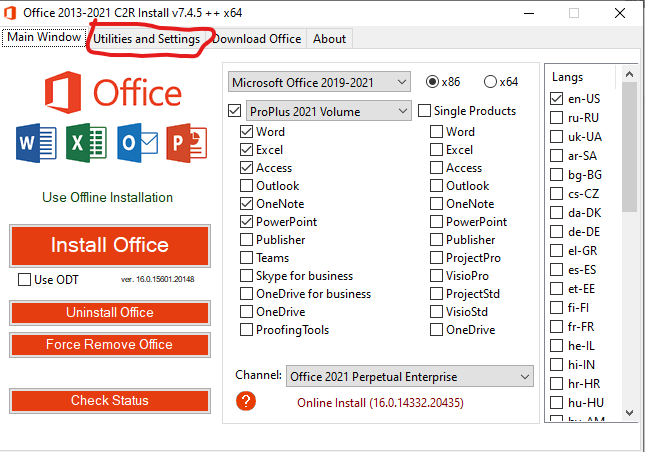The image size is (645, 452).
Task: Enable the Use ODT checkbox
Action: click(x=24, y=280)
